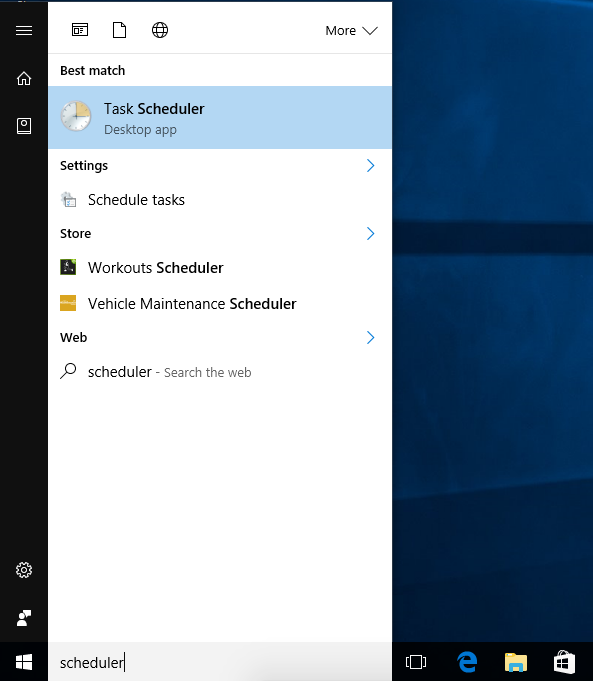The height and width of the screenshot is (681, 593).
Task: Expand the Store results chevron
Action: click(371, 234)
